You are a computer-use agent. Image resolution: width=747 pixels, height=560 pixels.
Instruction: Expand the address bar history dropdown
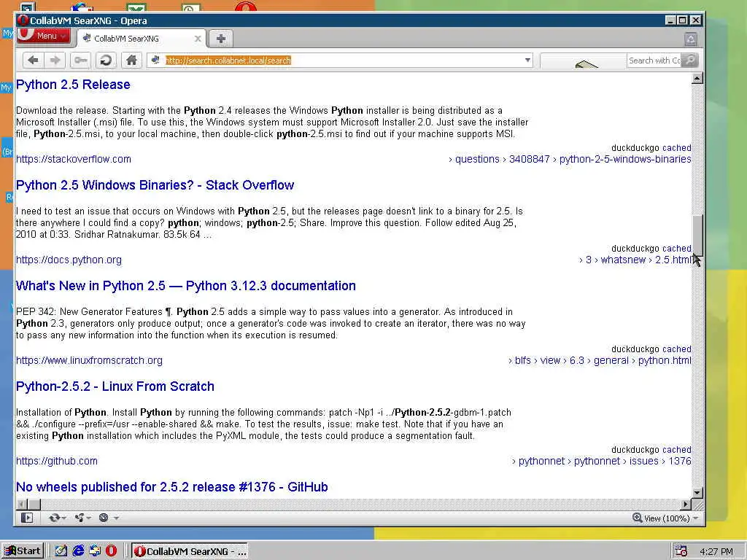point(527,60)
